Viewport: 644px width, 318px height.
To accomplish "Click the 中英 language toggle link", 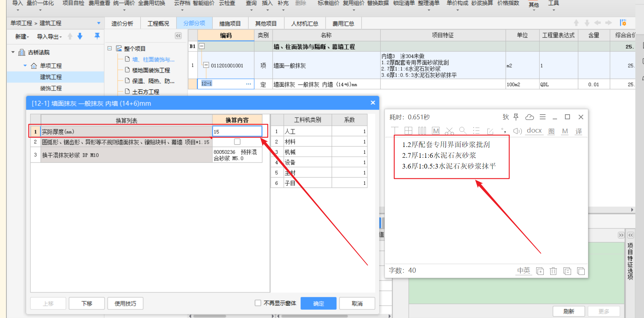I will coord(524,271).
